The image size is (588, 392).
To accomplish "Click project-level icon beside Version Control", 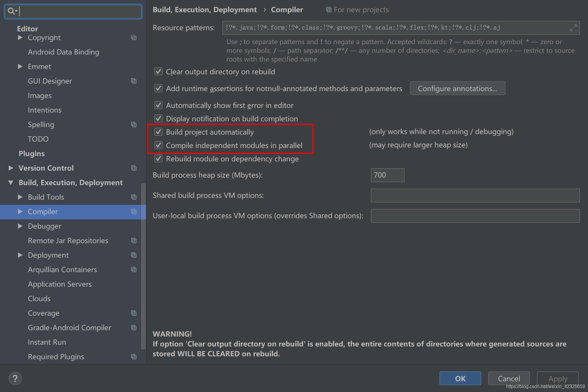I will point(134,168).
